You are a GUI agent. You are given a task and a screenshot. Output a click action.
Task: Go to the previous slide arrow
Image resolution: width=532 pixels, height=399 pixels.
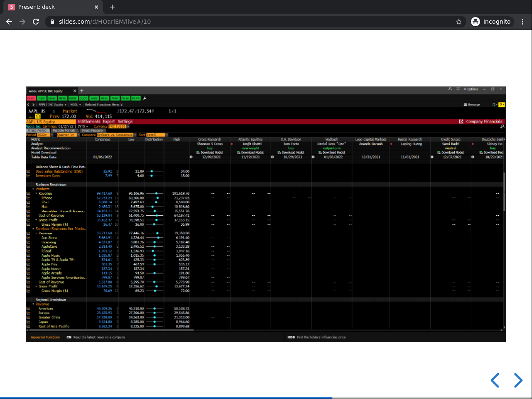click(x=495, y=380)
